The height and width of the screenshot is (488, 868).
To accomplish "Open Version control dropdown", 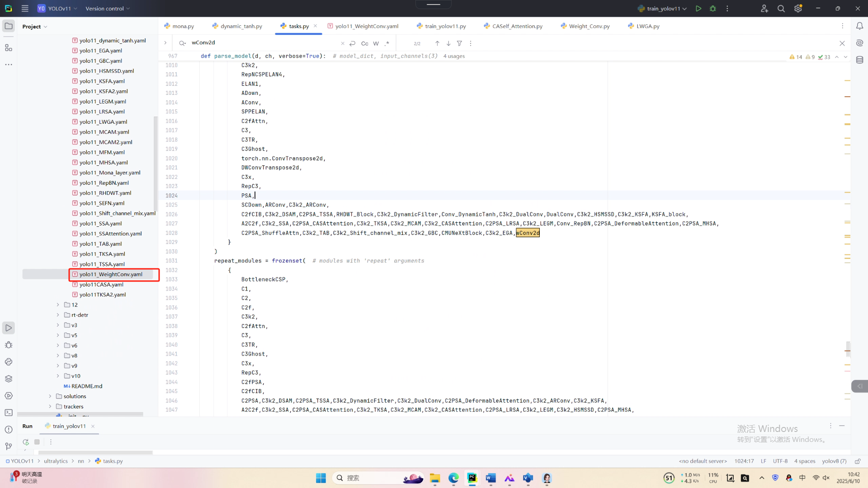I will coord(108,9).
